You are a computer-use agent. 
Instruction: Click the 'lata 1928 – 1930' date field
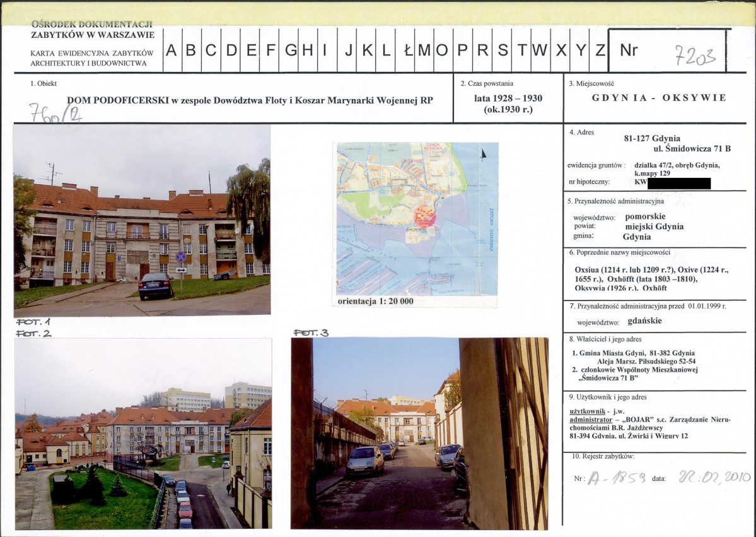[x=508, y=98]
